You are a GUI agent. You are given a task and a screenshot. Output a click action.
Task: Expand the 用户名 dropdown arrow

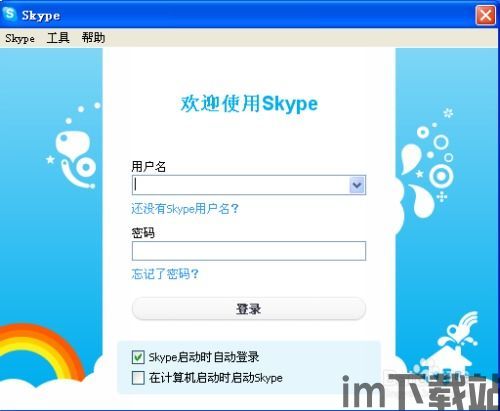point(357,185)
